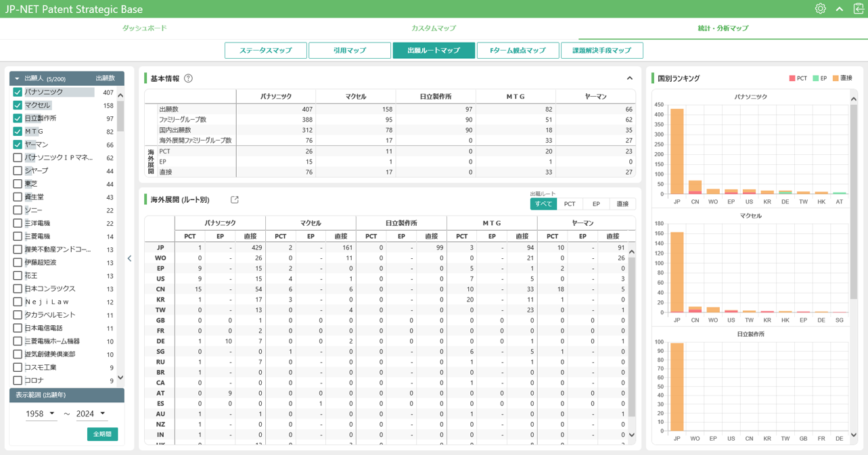868x455 pixels.
Task: Click the JP bar in パナソニック chart
Action: pos(677,151)
